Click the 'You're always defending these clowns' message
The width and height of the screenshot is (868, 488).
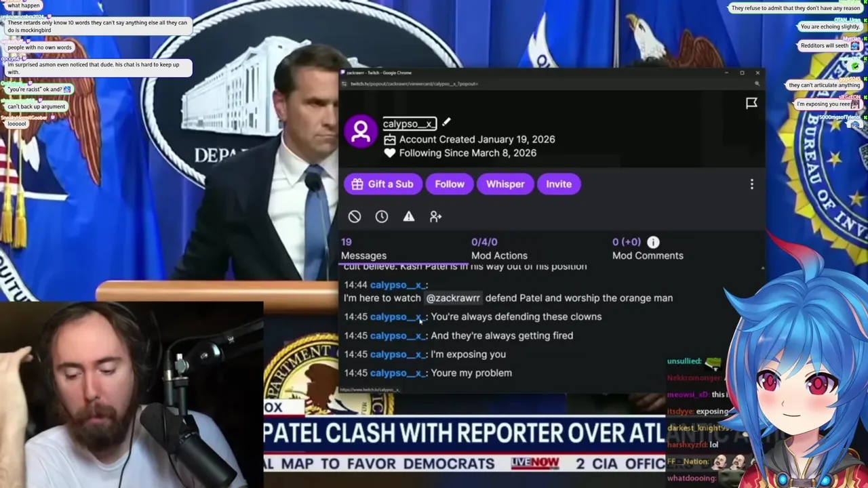click(516, 317)
